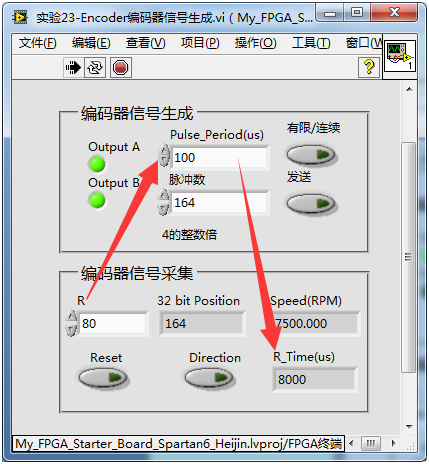Click the red Abort Execution button

point(120,68)
